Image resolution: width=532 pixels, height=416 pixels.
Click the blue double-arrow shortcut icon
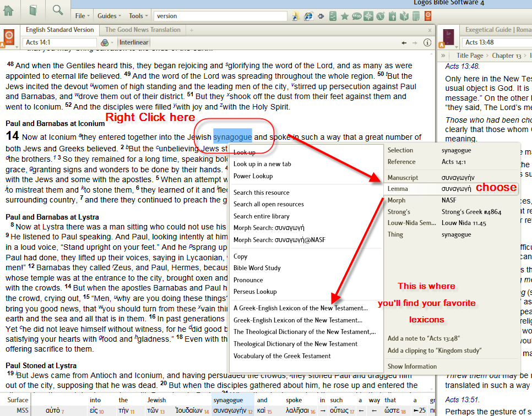coord(321,16)
